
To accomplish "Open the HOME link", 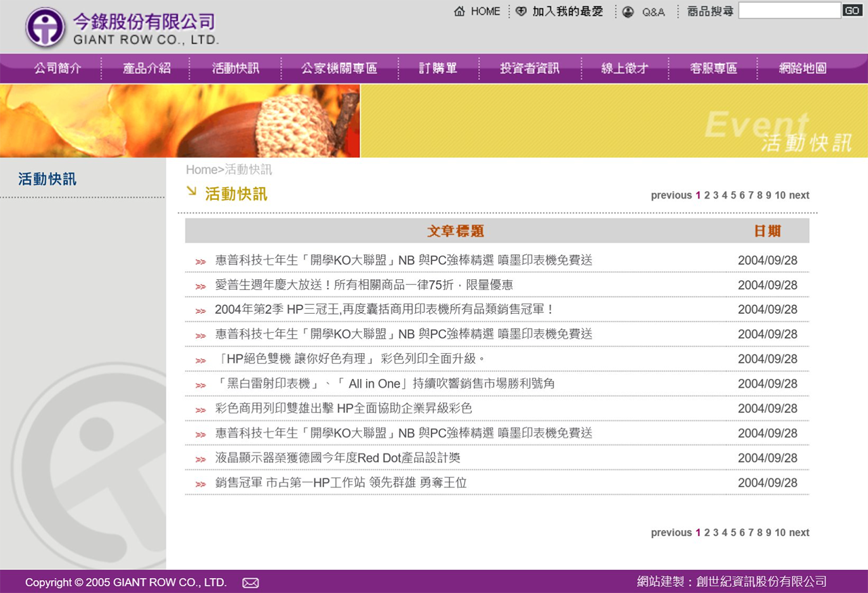I will (486, 12).
